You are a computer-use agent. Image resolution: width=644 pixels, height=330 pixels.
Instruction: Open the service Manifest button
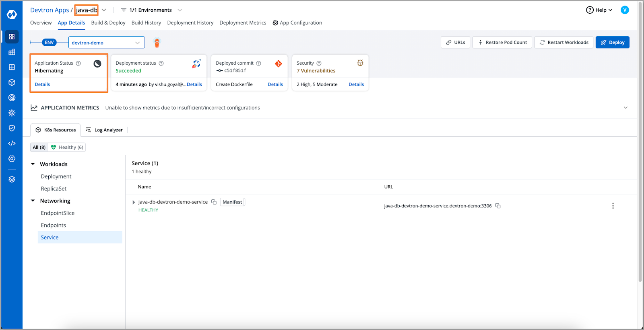(x=232, y=202)
